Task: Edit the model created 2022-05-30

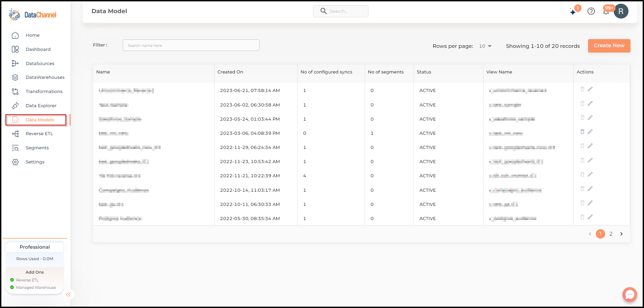Action: [590, 217]
